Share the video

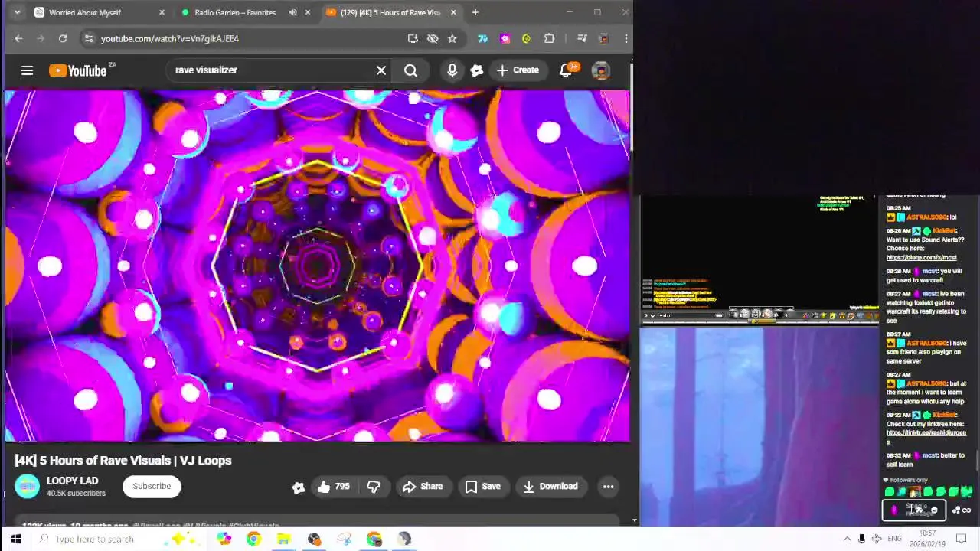click(423, 486)
